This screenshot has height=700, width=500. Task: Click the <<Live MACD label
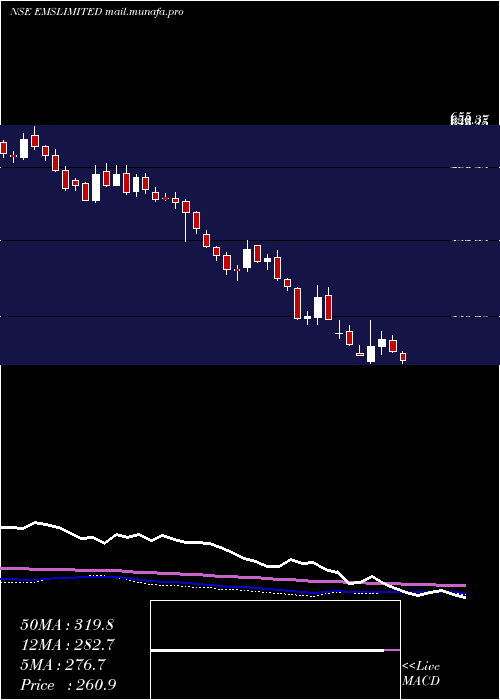click(421, 674)
